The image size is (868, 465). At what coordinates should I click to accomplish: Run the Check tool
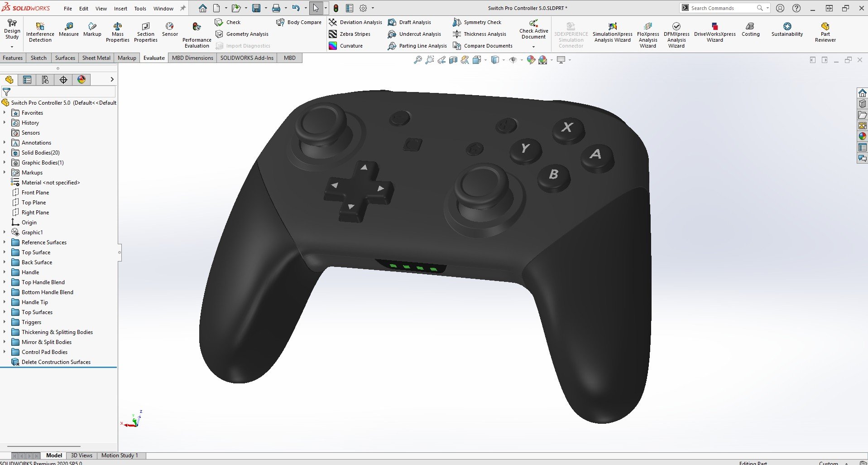tap(228, 22)
